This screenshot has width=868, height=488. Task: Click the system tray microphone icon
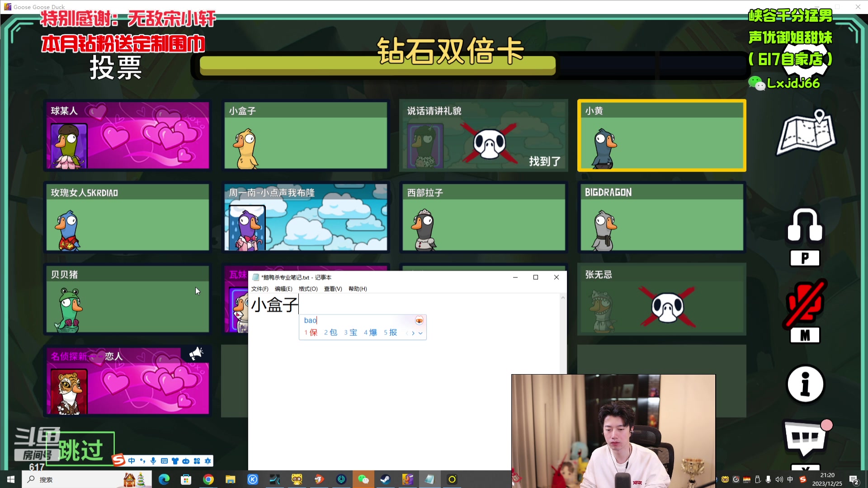click(768, 479)
